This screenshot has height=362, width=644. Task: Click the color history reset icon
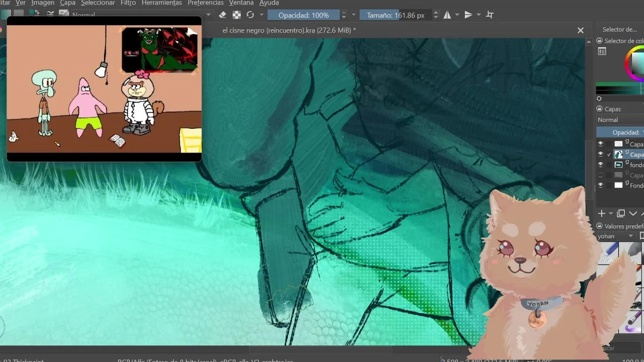click(x=599, y=99)
